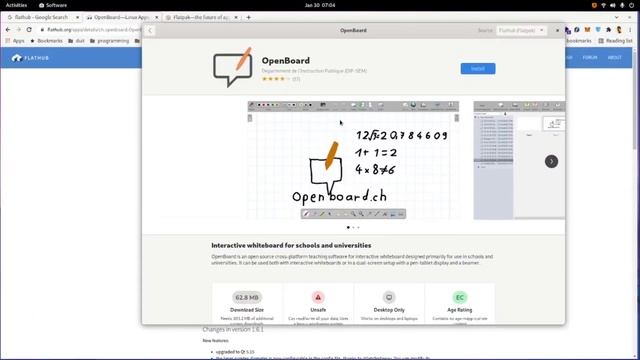Open the browser extensions puzzle icon
Viewport: 640px width, 360px height.
[609, 30]
